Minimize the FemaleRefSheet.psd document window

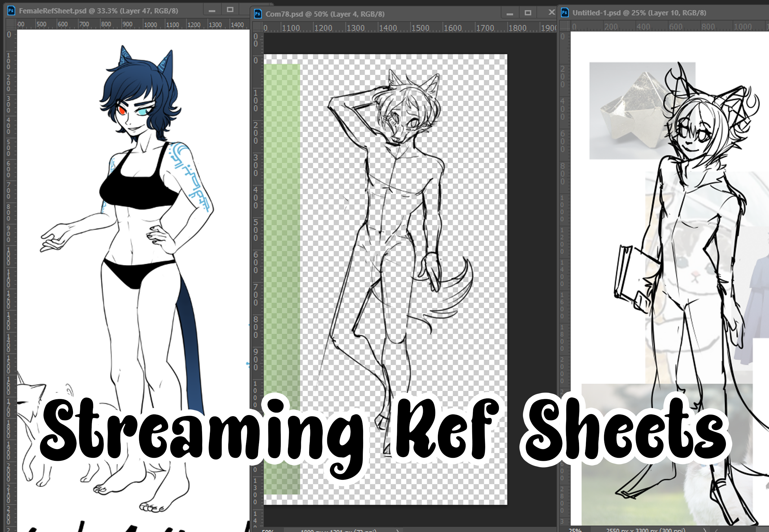(212, 11)
